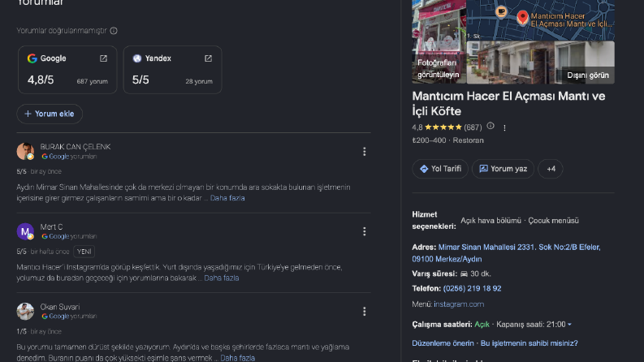644x362 pixels.
Task: Open options menu for Mert C review
Action: tap(365, 231)
